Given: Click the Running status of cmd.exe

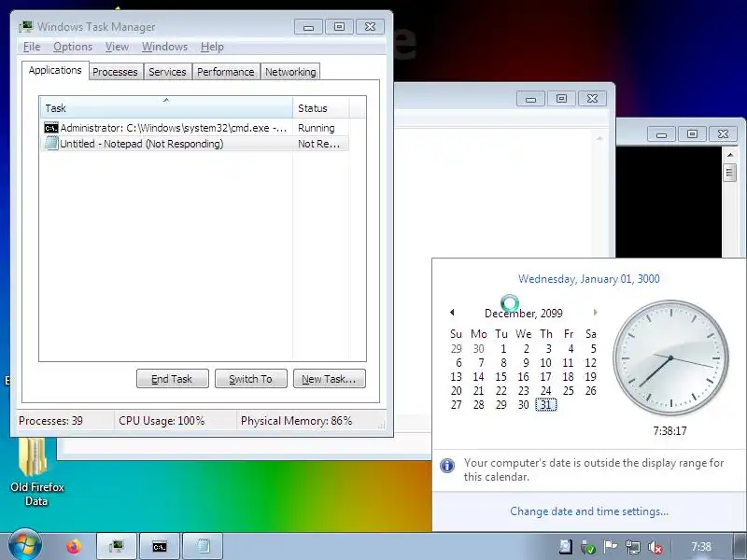Looking at the screenshot, I should pyautogui.click(x=316, y=128).
